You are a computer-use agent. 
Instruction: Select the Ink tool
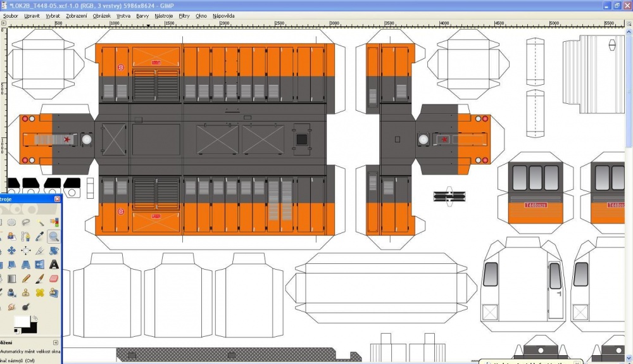[x=11, y=292]
